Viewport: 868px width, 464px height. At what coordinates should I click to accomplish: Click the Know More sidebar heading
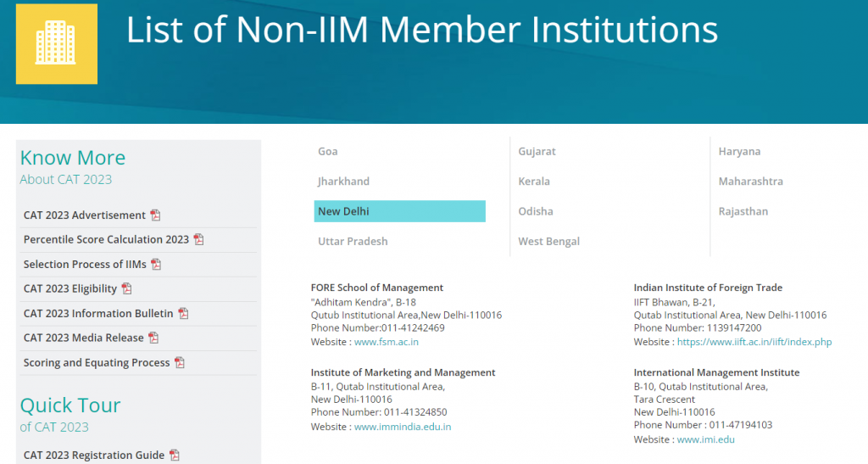tap(73, 158)
